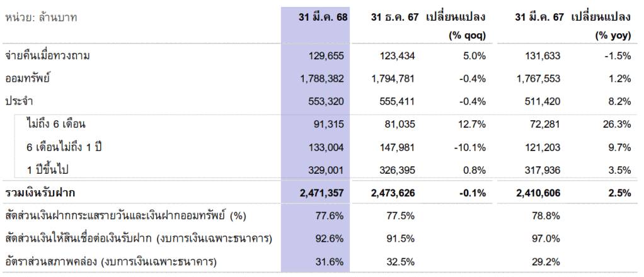Select the ไม่ถึง 6 เดือน sub-row label

click(56, 124)
